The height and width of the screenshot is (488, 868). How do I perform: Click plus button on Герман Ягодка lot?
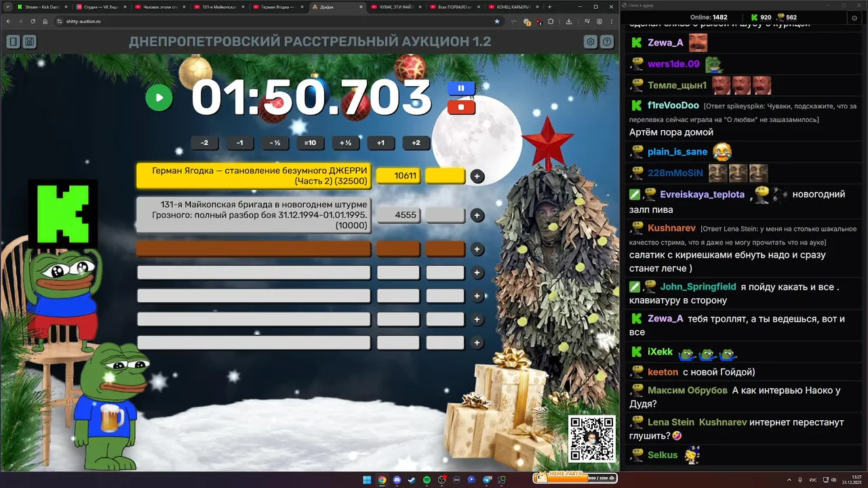click(x=477, y=176)
